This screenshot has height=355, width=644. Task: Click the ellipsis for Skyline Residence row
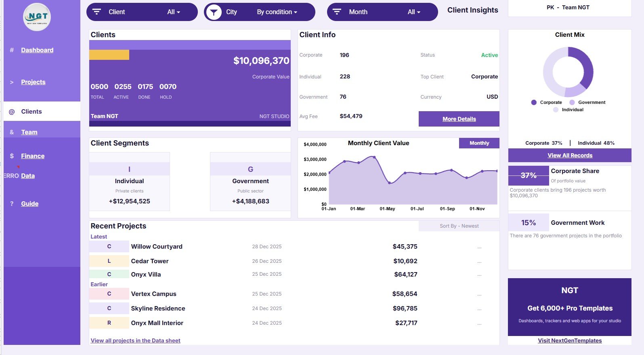[479, 309]
